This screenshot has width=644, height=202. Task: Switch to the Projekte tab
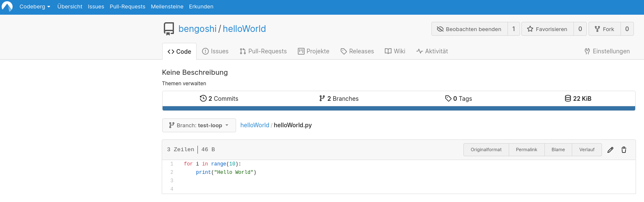[313, 51]
